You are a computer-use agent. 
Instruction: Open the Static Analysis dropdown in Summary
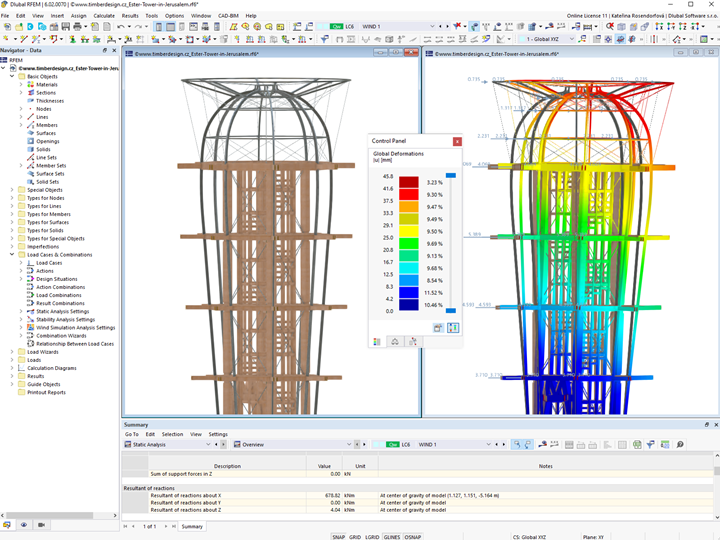(208, 444)
